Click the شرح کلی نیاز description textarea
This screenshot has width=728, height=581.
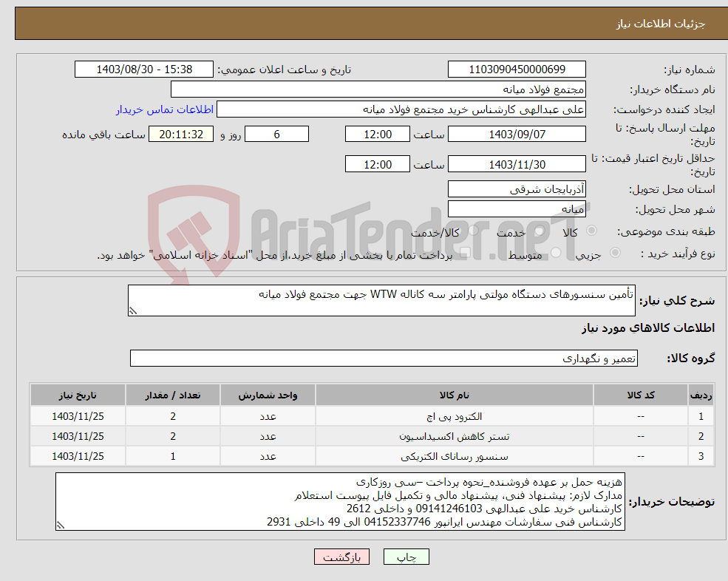click(381, 301)
